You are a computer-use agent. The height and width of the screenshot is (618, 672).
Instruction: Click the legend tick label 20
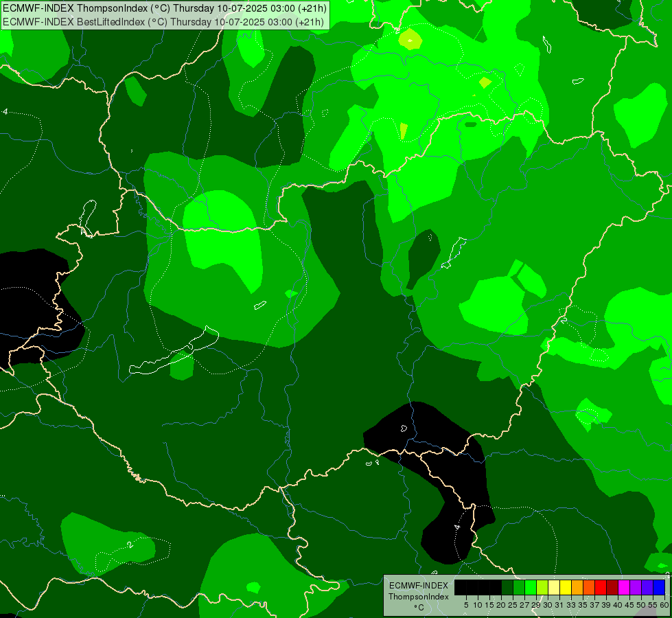pyautogui.click(x=502, y=605)
